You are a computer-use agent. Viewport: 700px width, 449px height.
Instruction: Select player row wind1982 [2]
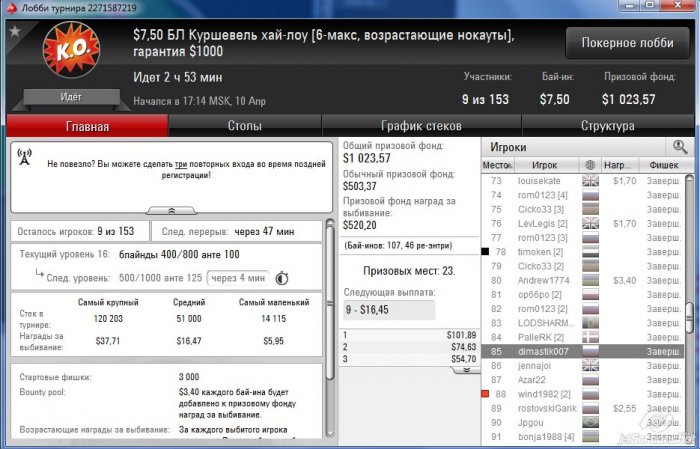(582, 394)
